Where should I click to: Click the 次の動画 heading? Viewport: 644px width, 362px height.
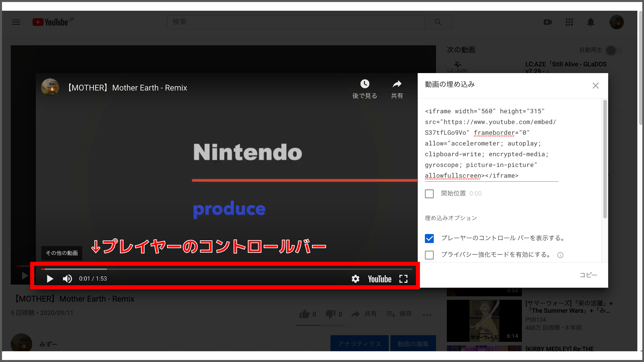pos(461,50)
